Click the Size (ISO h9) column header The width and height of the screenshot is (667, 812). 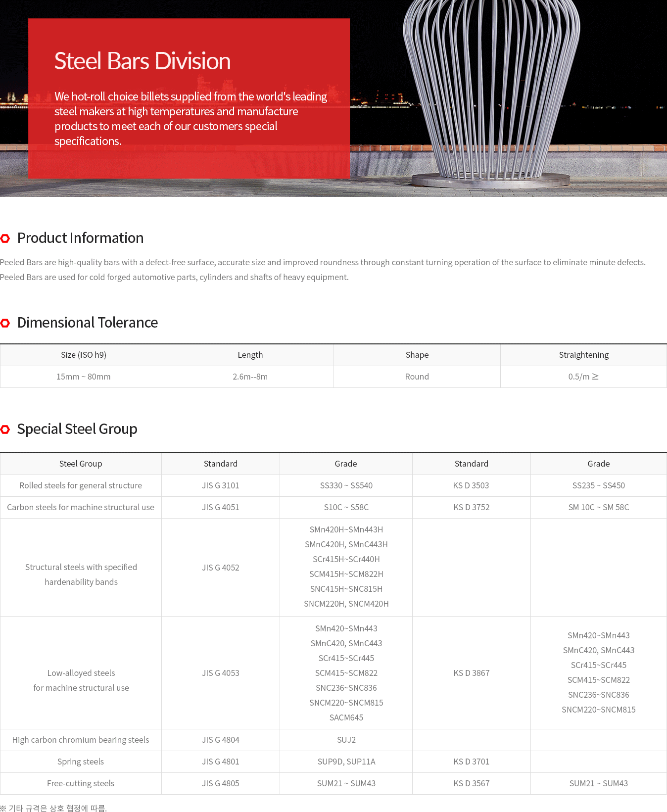coord(84,355)
